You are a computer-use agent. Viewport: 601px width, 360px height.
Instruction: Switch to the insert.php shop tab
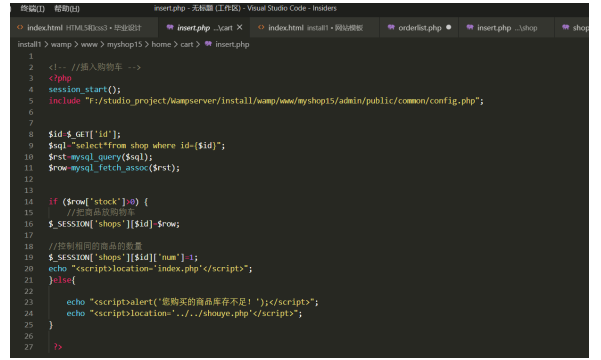[x=506, y=28]
